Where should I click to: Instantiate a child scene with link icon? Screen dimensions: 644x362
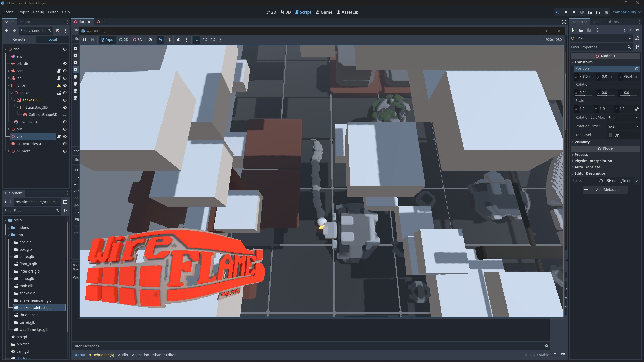tap(15, 31)
